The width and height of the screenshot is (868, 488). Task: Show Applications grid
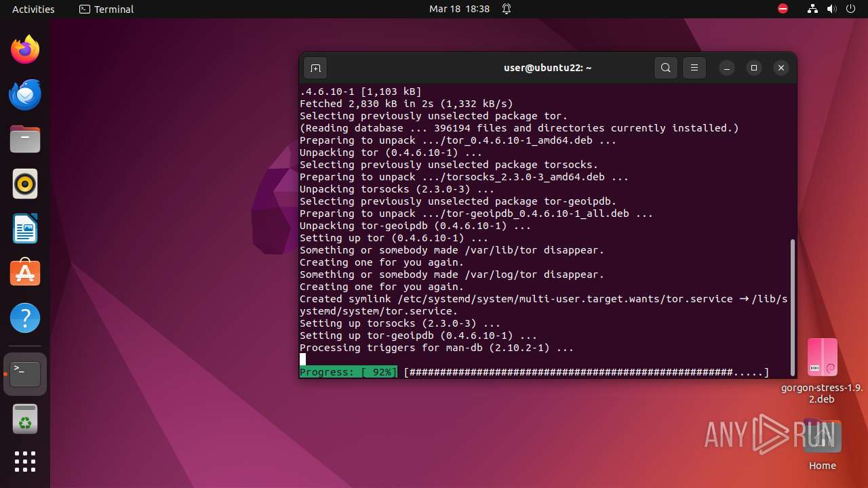coord(25,462)
